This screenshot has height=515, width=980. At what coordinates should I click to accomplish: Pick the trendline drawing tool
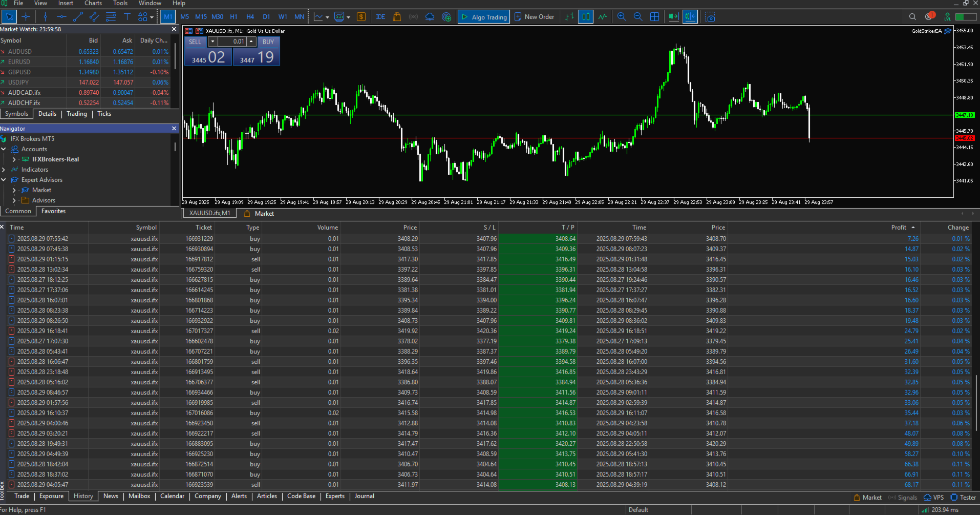[x=78, y=17]
